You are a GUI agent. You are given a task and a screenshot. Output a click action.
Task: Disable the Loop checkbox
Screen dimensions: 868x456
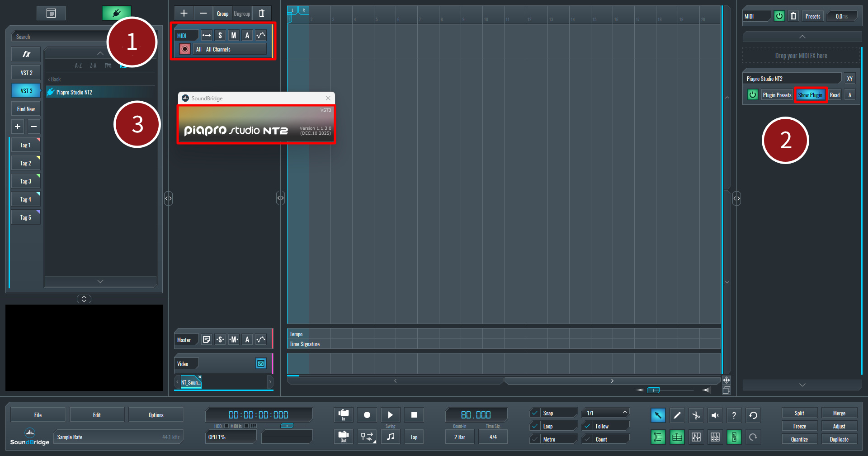point(535,426)
